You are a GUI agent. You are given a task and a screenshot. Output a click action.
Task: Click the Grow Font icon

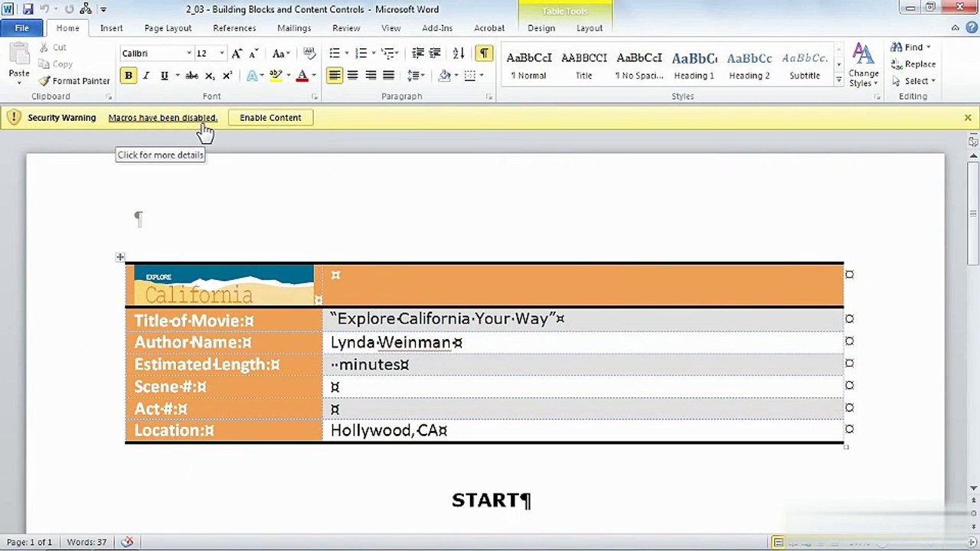237,54
